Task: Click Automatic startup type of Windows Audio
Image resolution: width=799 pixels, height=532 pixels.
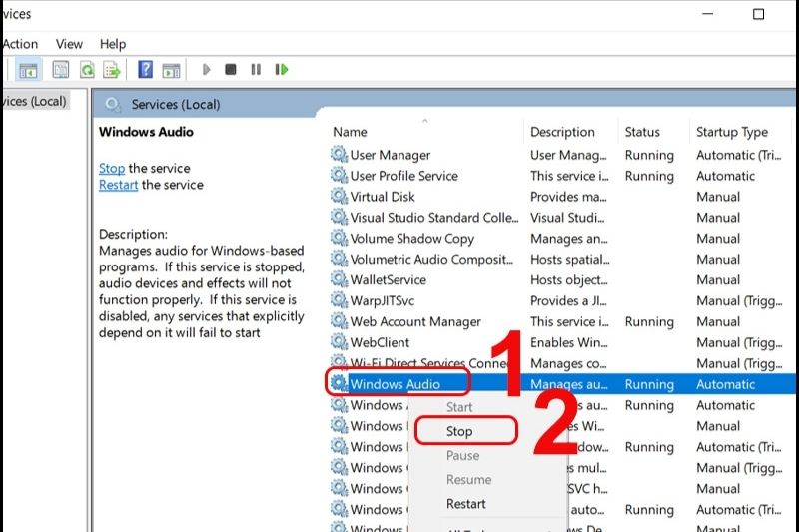Action: pos(725,384)
